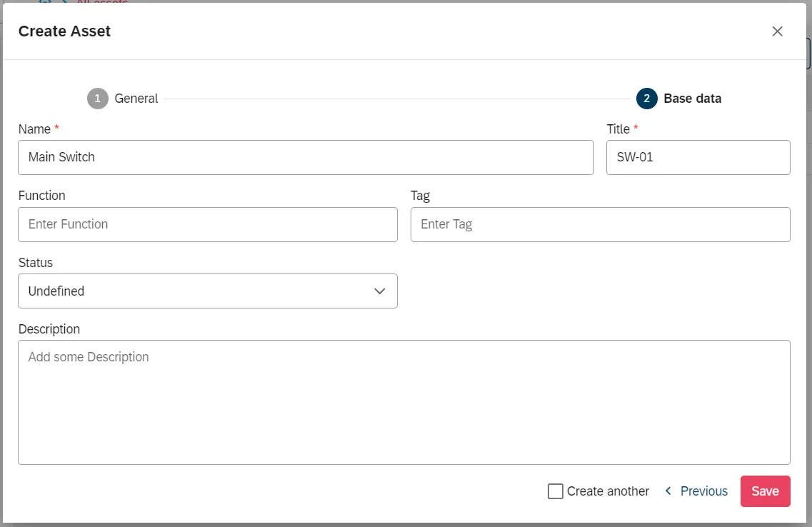
Task: Open the Status dropdown arrow
Action: click(x=380, y=291)
